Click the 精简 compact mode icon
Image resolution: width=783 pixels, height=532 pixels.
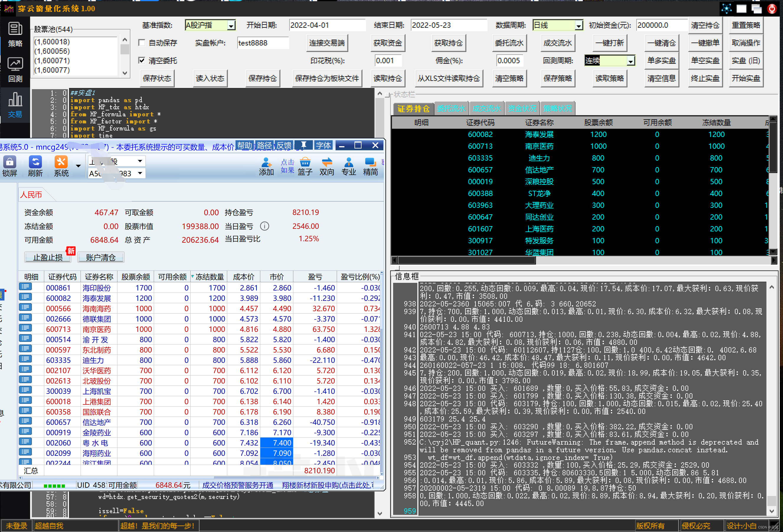pyautogui.click(x=370, y=167)
